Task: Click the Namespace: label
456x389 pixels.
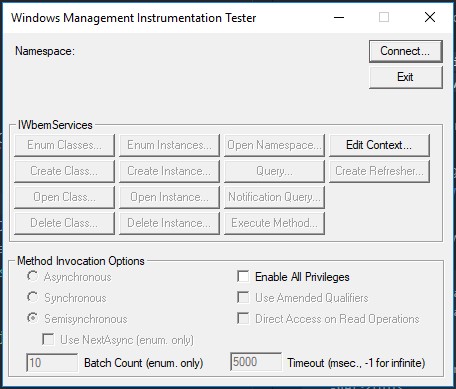Action: coord(45,51)
